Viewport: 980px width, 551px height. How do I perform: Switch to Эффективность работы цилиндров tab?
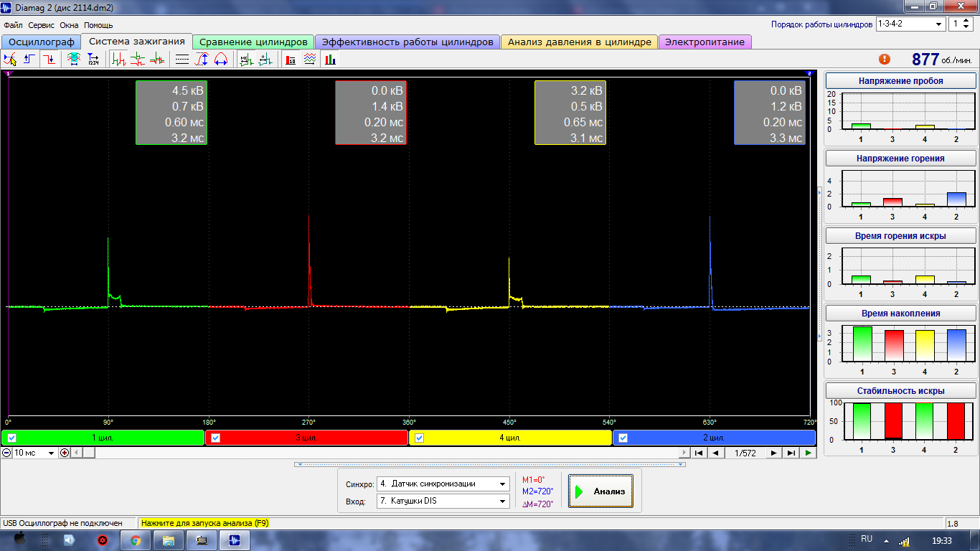click(x=407, y=42)
